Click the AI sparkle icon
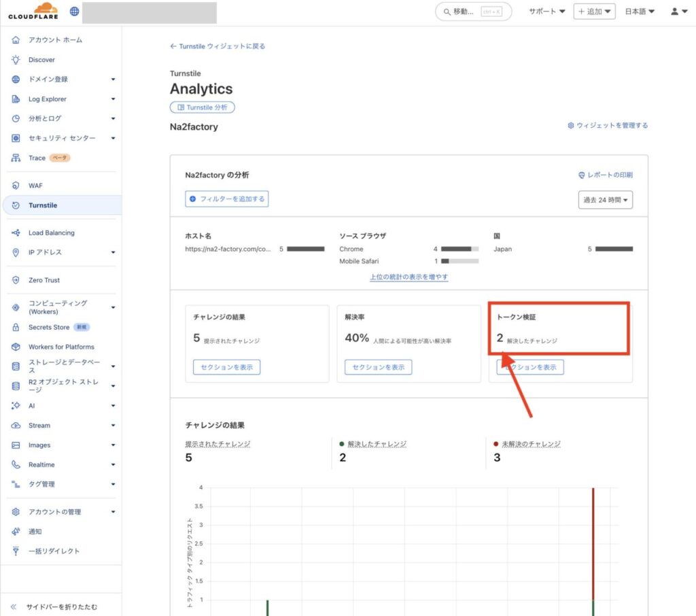Screen dimensions: 696x616 16,405
